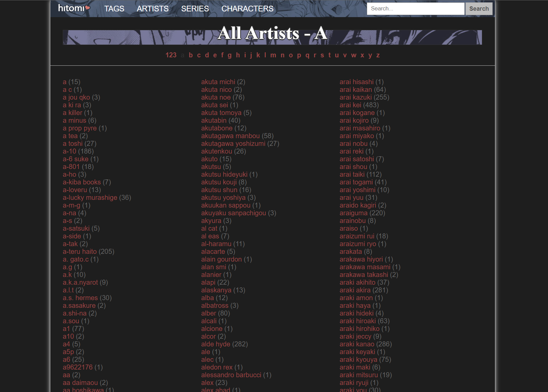Open artist link 'akutagawa manbou'
The height and width of the screenshot is (392, 548).
pyautogui.click(x=231, y=136)
